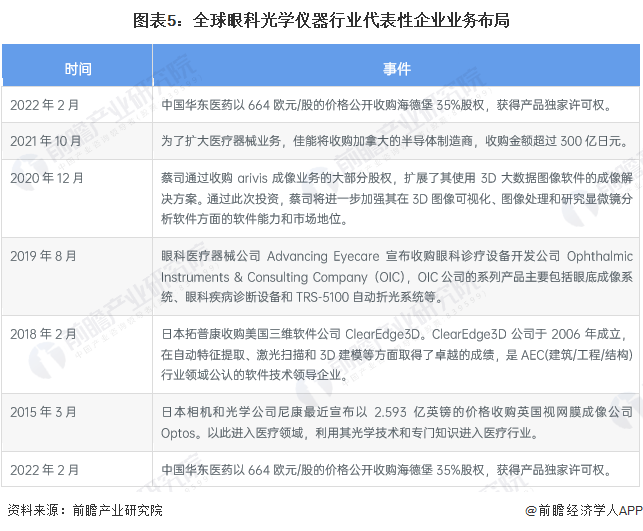Select the Advancing Eyecare event text
Screen dimensions: 643x531
tap(397, 276)
